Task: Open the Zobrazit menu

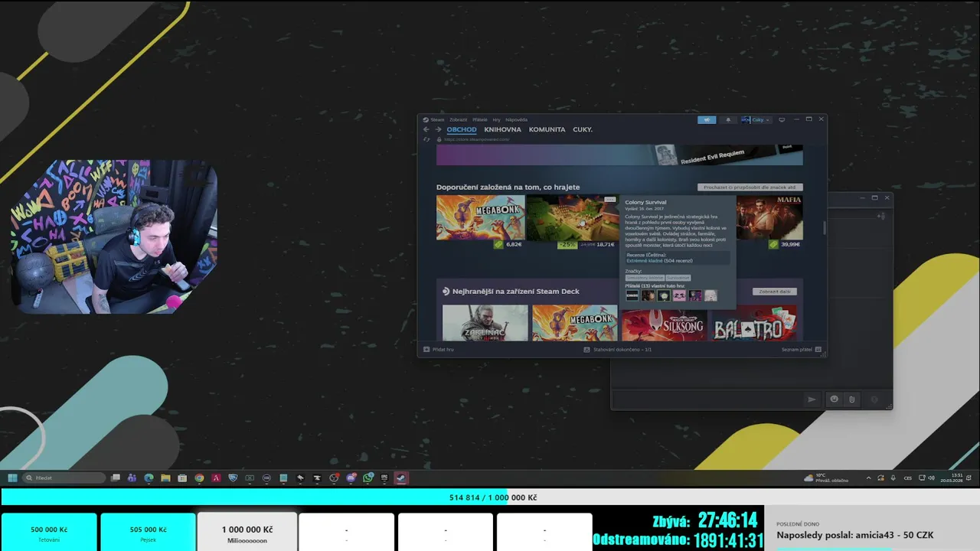Action: click(x=459, y=119)
